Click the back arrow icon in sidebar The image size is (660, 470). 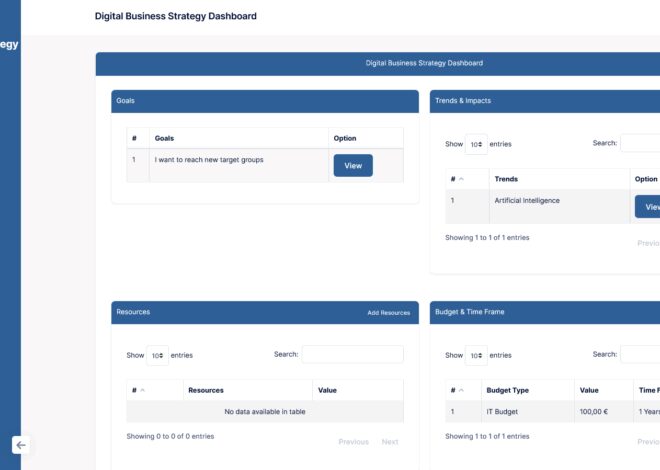(x=21, y=445)
